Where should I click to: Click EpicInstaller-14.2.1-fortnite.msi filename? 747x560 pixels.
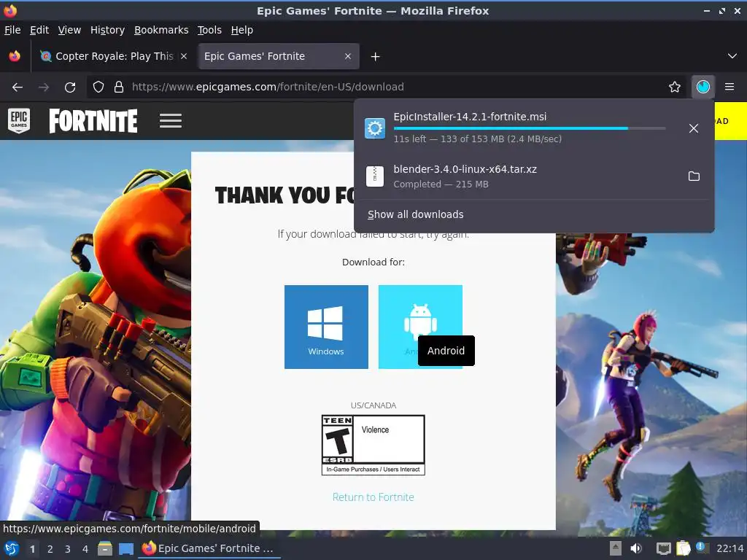coord(470,117)
